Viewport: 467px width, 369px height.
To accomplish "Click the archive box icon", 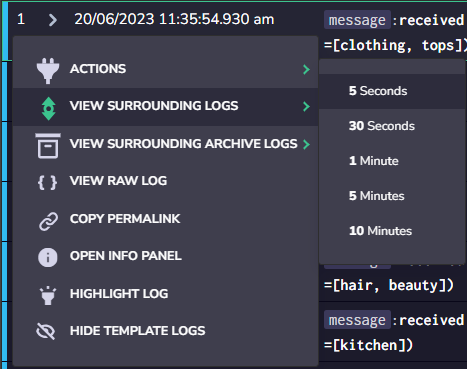I will click(48, 146).
